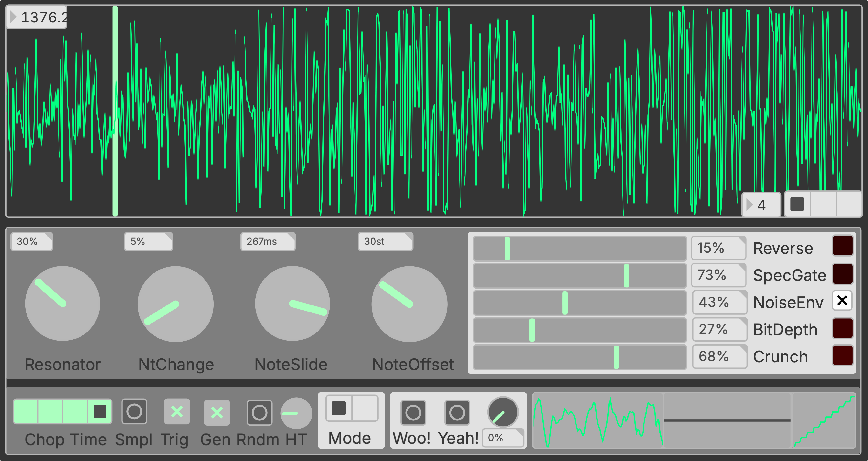Trigger the Woo! button
Image resolution: width=868 pixels, height=461 pixels.
(x=413, y=413)
